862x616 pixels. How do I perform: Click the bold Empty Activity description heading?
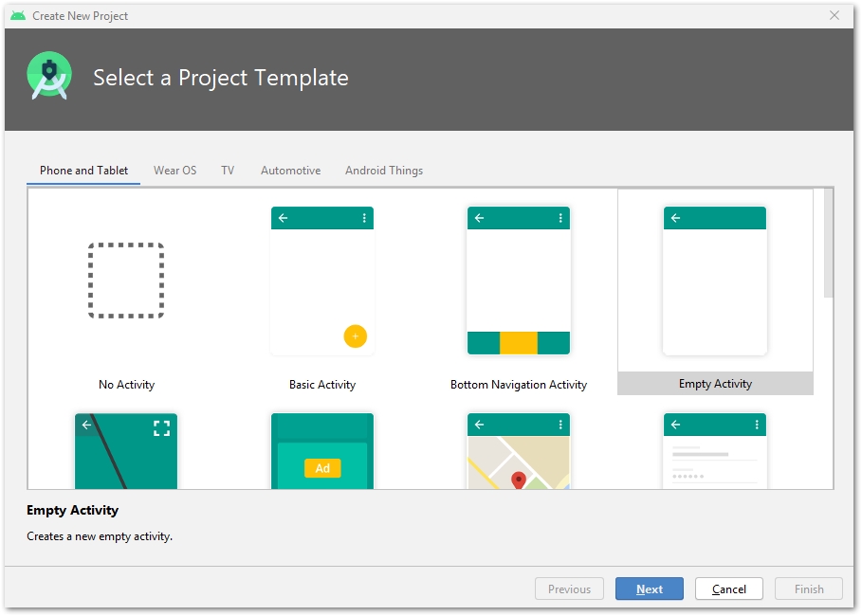(73, 510)
